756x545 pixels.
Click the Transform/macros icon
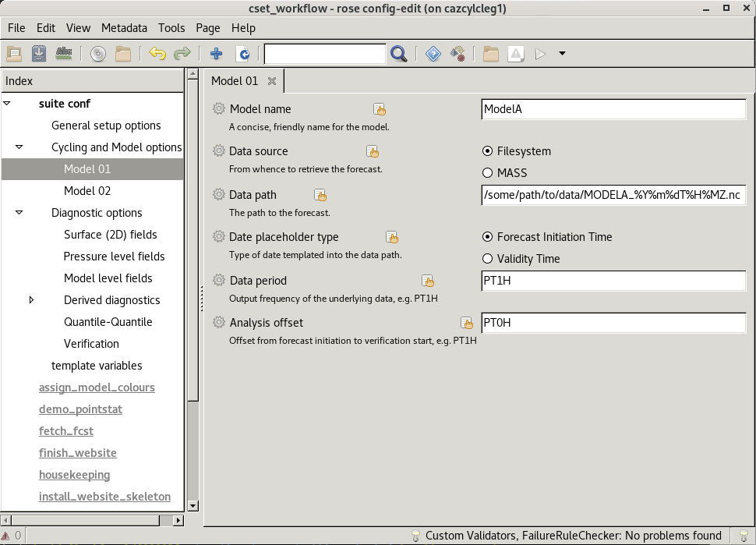(457, 54)
